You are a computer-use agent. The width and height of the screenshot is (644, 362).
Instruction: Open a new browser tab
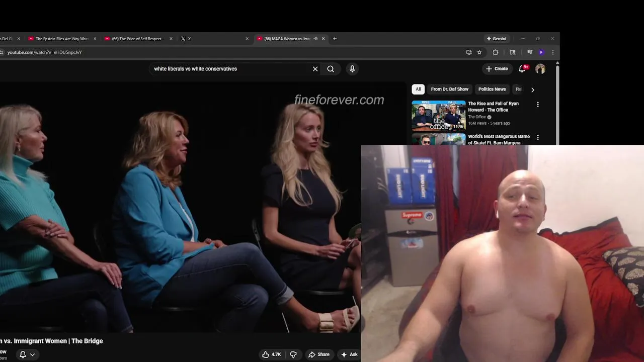pos(335,39)
